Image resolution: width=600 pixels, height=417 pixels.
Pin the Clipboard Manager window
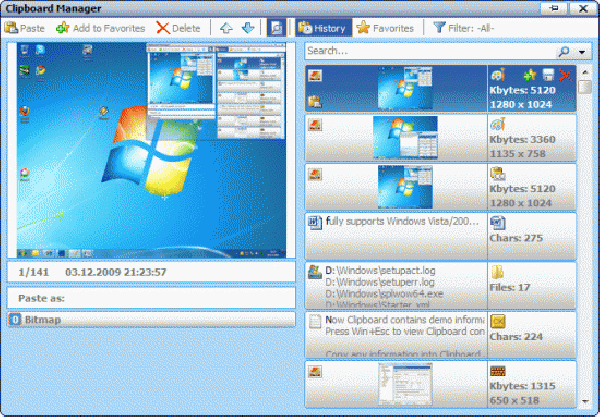(554, 8)
